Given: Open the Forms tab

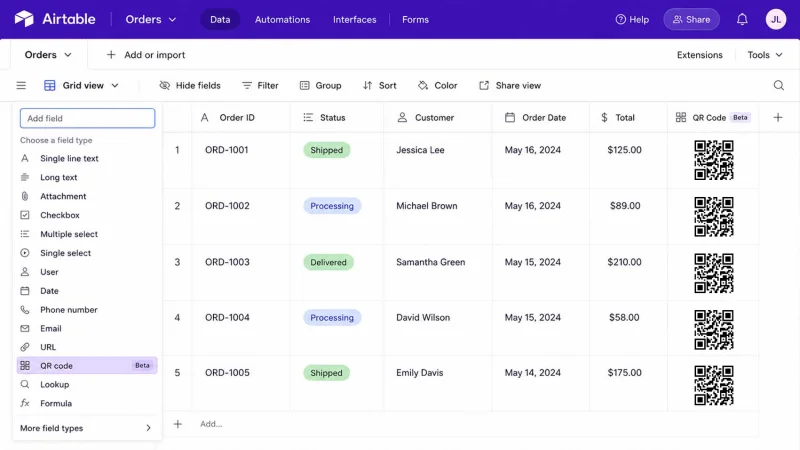Looking at the screenshot, I should tap(415, 19).
